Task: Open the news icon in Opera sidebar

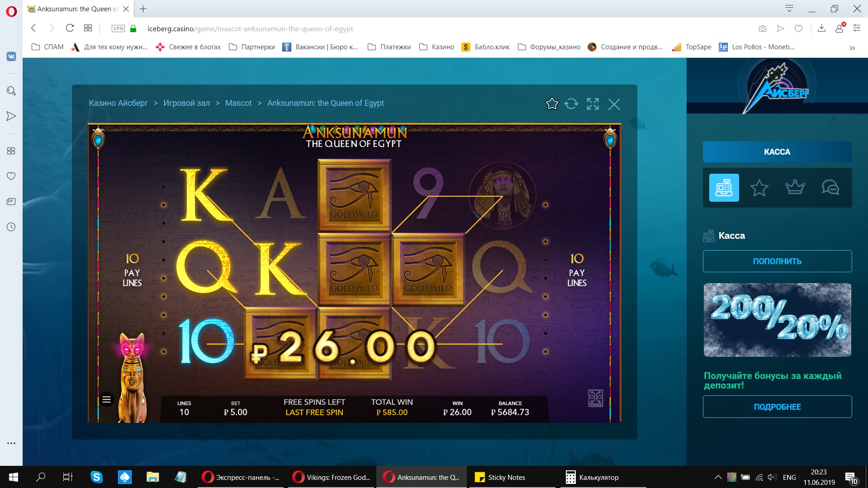Action: (x=11, y=201)
